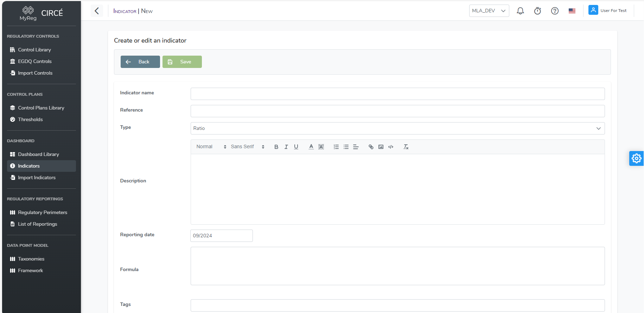Change language using the US flag

572,11
